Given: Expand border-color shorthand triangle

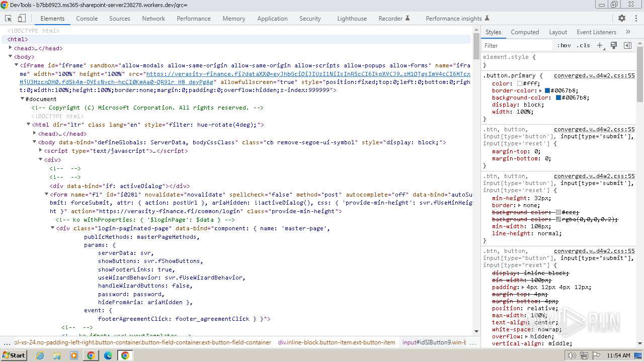Looking at the screenshot, I should (540, 90).
